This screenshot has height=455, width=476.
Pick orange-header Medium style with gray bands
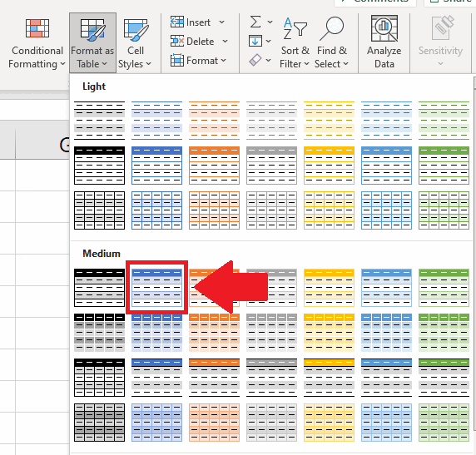pos(214,378)
